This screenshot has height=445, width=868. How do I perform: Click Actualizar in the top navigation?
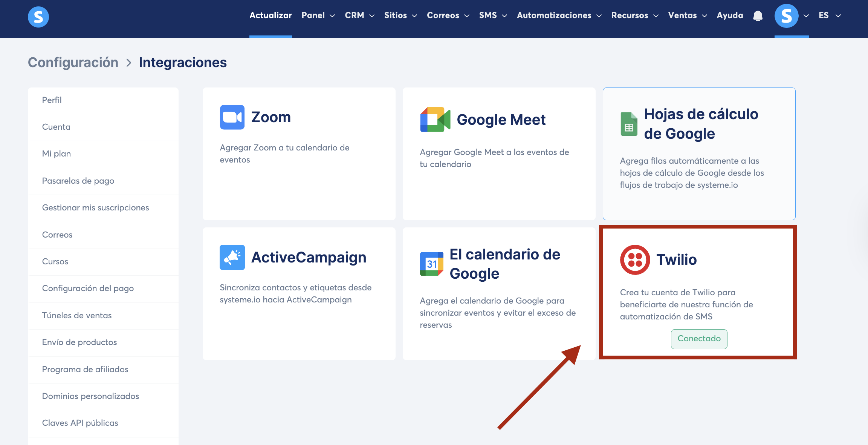coord(270,15)
